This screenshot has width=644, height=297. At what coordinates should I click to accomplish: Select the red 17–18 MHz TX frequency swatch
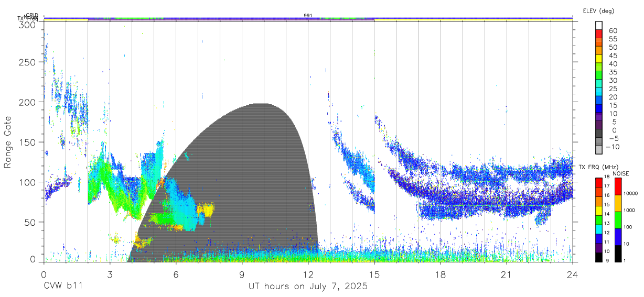[598, 182]
